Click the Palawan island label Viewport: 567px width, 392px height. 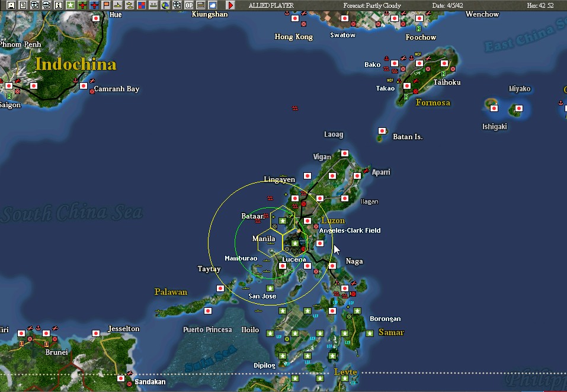click(x=171, y=292)
